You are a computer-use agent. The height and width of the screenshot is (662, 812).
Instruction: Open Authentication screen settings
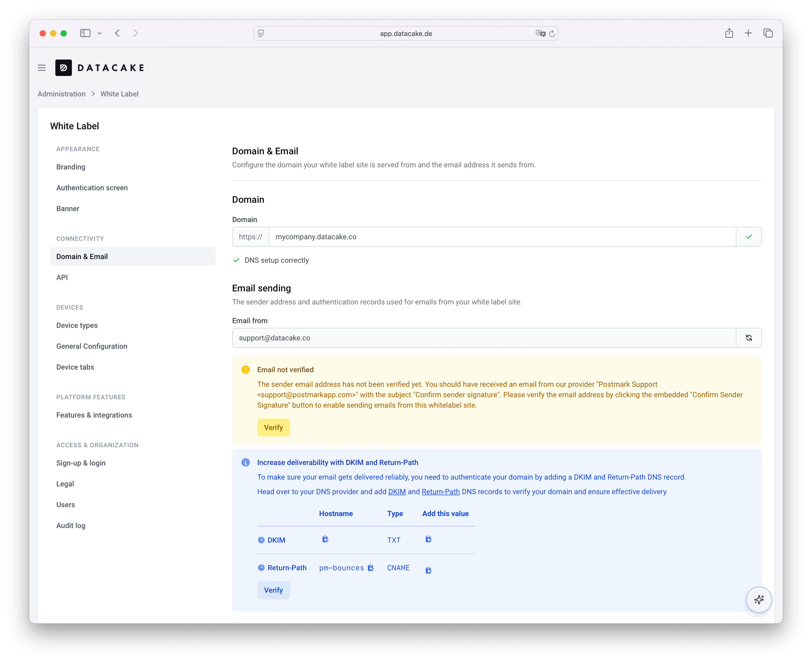pos(92,188)
